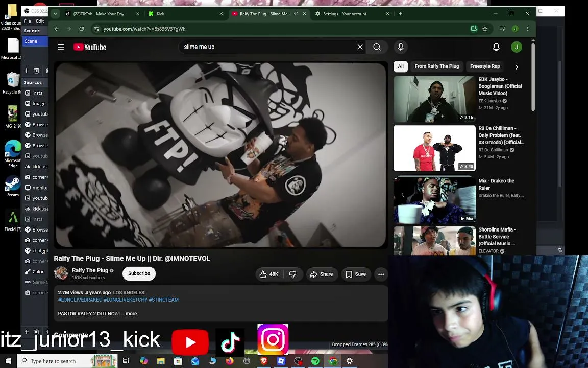The image size is (588, 368).
Task: Open more actions ellipsis under video
Action: 381,274
